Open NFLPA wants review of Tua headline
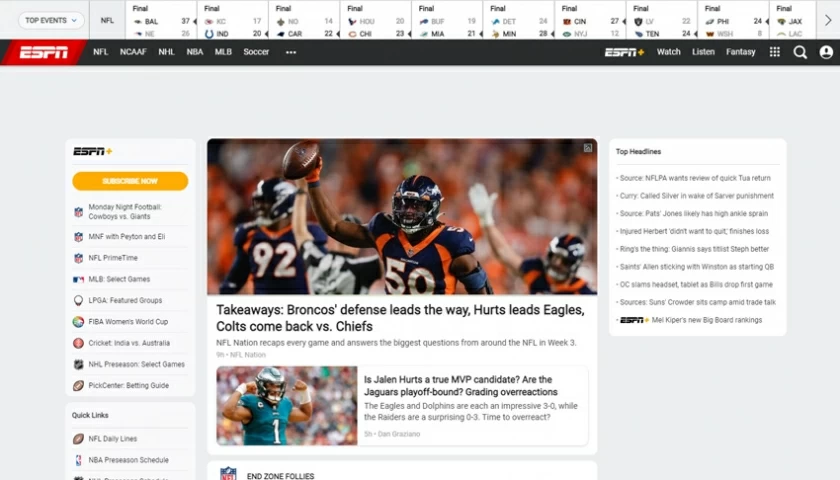Screen dimensions: 840x480 pos(695,178)
